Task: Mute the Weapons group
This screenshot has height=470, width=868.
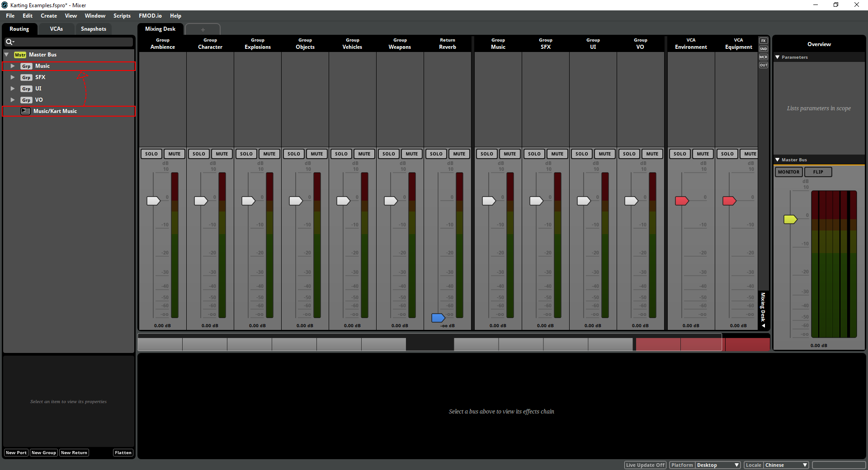Action: pos(411,154)
